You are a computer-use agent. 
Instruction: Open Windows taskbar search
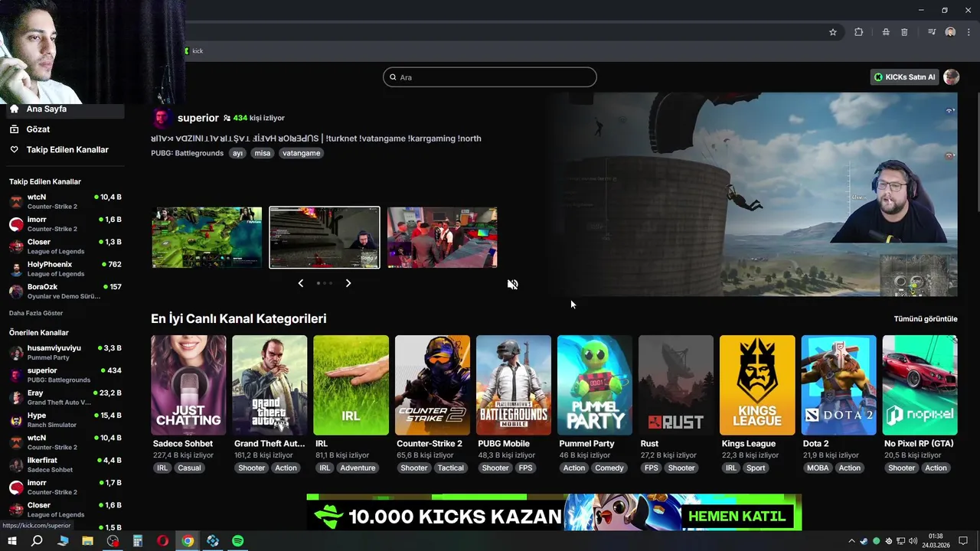pyautogui.click(x=37, y=541)
